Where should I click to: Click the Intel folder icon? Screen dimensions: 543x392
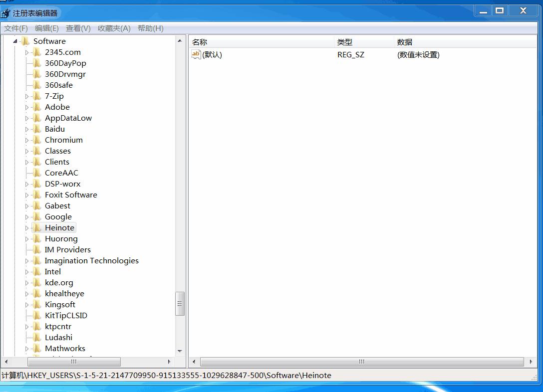pyautogui.click(x=37, y=272)
